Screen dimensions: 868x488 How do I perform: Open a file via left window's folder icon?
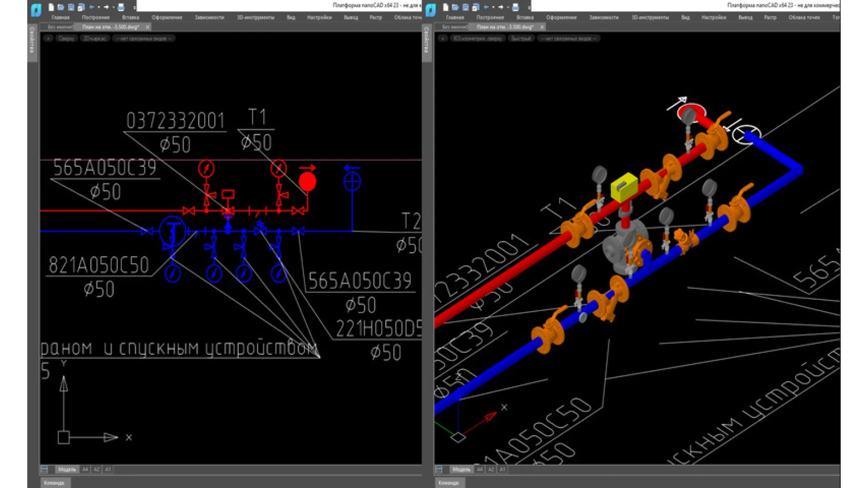pos(61,7)
